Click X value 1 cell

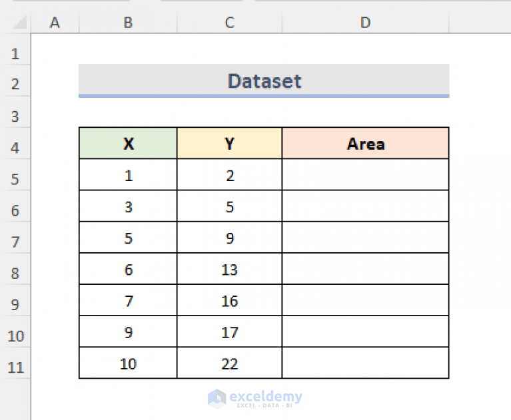click(128, 175)
